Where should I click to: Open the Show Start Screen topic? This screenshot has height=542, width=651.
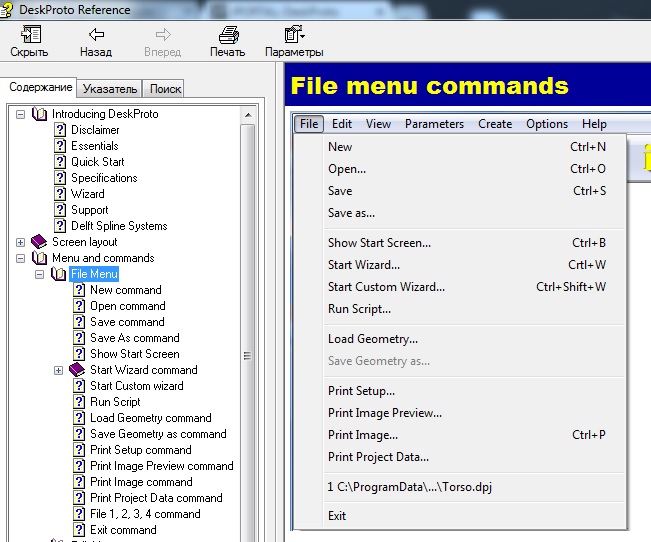coord(135,354)
